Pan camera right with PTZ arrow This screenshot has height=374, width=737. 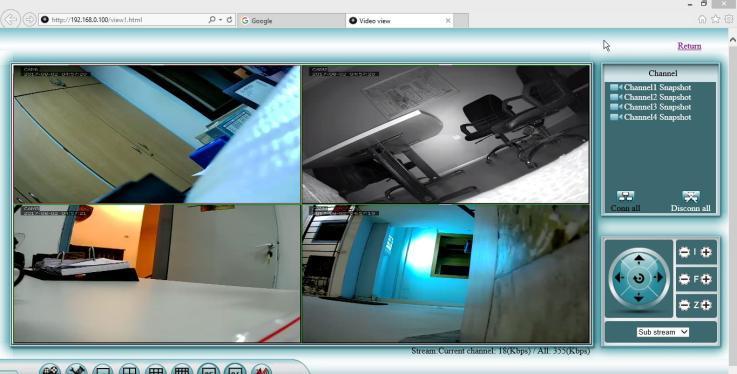660,278
